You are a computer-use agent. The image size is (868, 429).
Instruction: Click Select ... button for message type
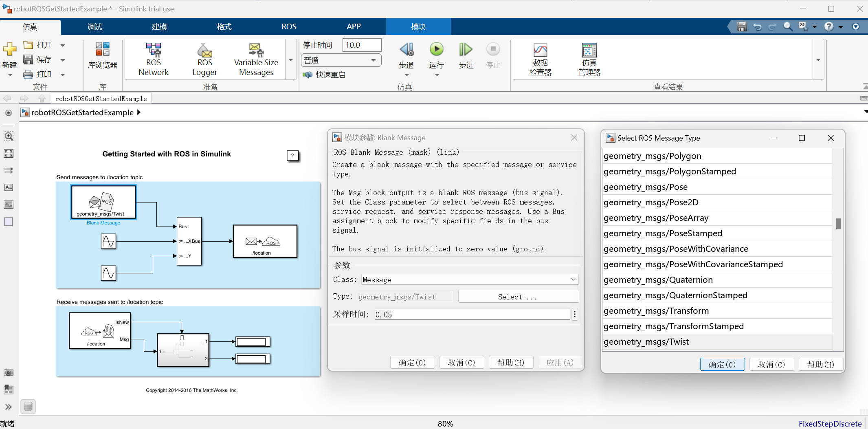pyautogui.click(x=518, y=297)
